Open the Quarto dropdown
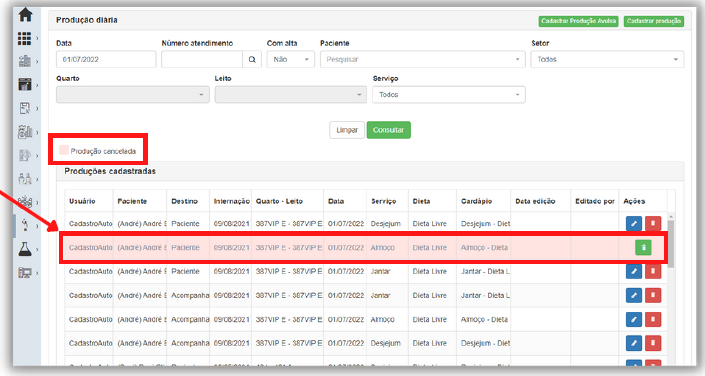 (133, 94)
